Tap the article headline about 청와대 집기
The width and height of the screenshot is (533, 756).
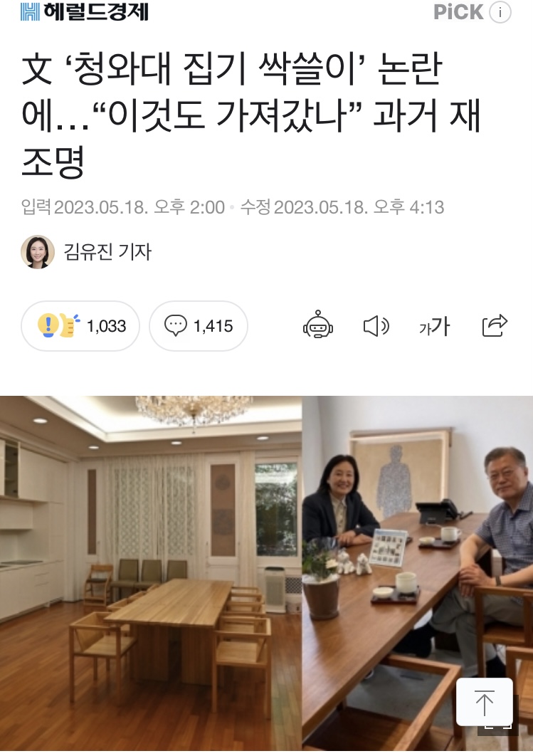tap(250, 116)
